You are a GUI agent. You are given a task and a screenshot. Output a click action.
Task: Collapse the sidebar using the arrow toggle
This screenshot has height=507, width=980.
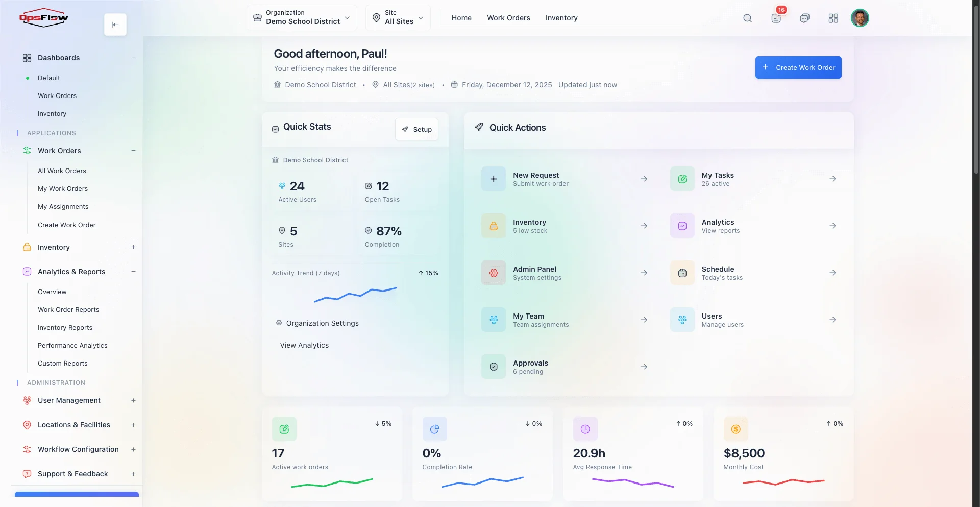pos(115,24)
